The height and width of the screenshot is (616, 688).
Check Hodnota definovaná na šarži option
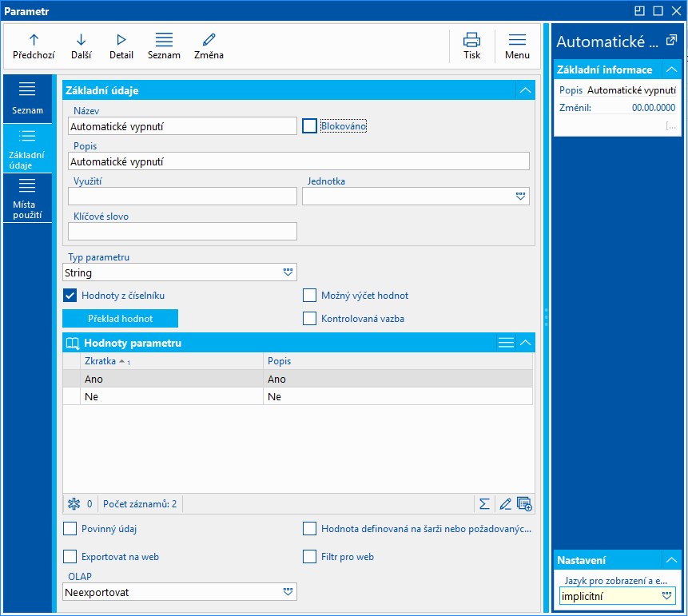pos(309,529)
